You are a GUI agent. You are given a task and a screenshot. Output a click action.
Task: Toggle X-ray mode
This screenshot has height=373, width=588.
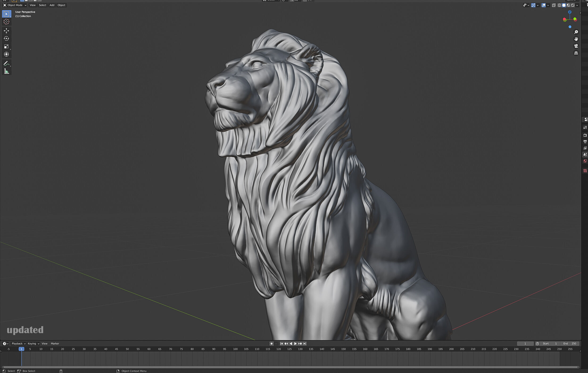[x=554, y=5]
